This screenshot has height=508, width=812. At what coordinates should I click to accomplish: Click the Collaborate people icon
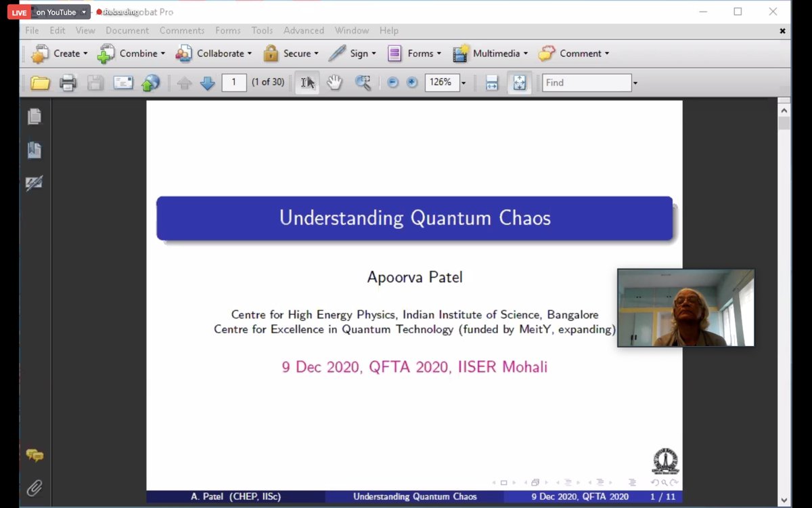pos(184,54)
